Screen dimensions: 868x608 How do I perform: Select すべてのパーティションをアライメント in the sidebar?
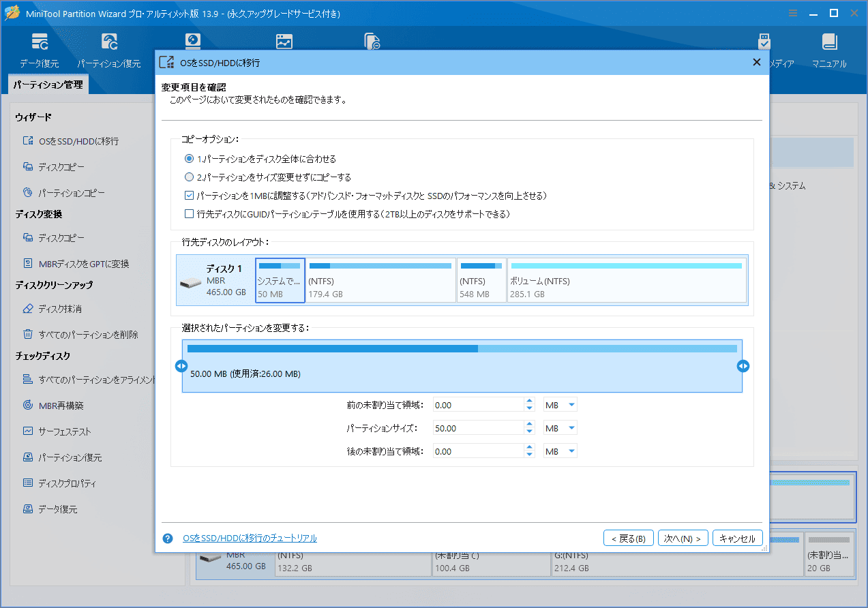[89, 380]
